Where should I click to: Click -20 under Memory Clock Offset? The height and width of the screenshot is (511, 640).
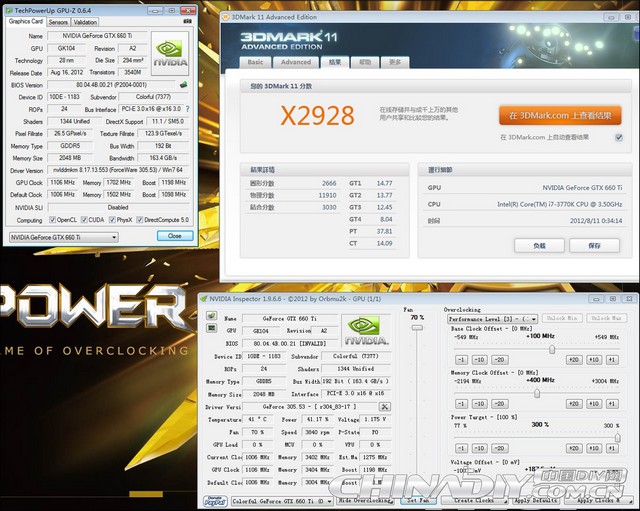499,404
